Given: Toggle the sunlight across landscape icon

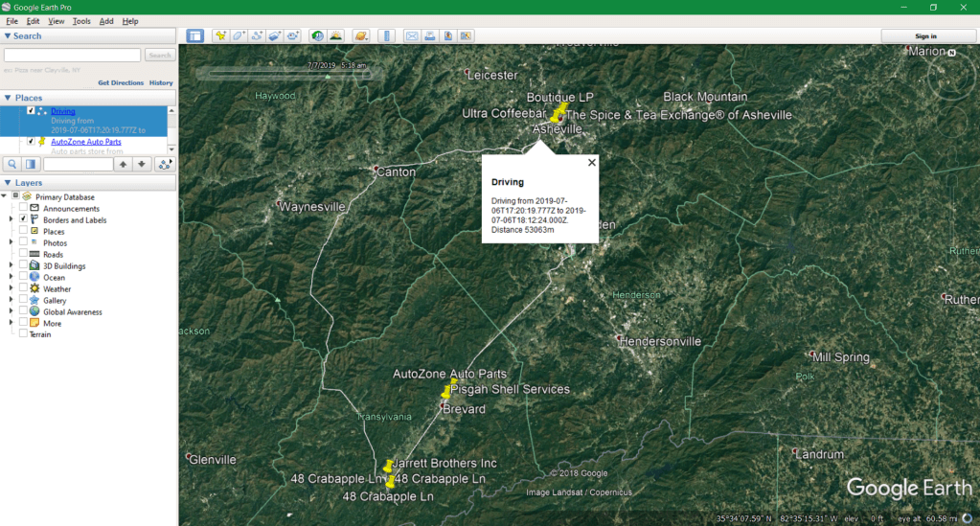Looking at the screenshot, I should click(336, 36).
